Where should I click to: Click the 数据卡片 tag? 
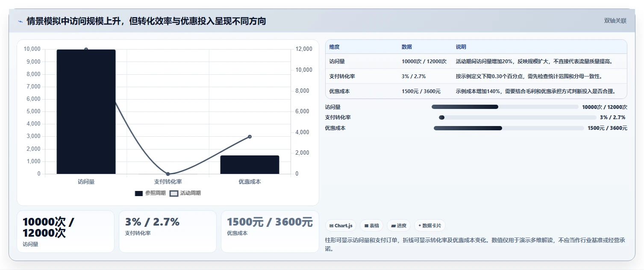(x=430, y=226)
